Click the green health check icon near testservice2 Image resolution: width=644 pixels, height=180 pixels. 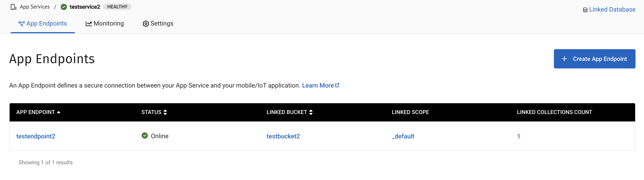(64, 7)
